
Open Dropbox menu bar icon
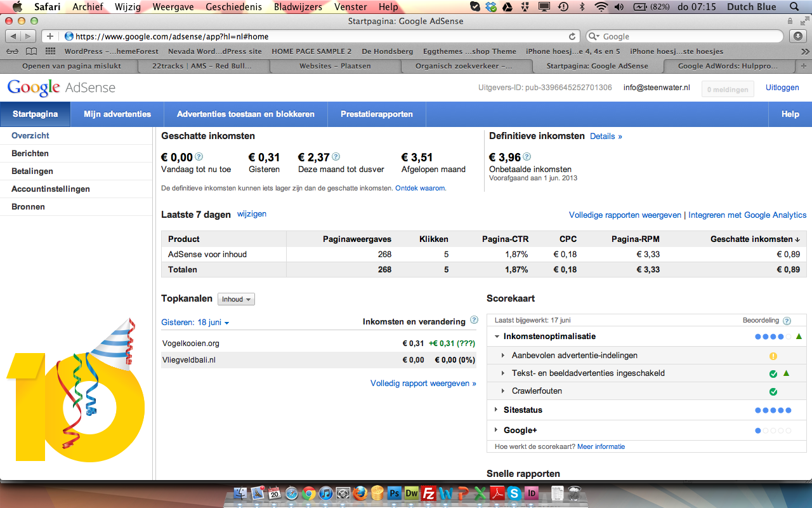(x=491, y=7)
